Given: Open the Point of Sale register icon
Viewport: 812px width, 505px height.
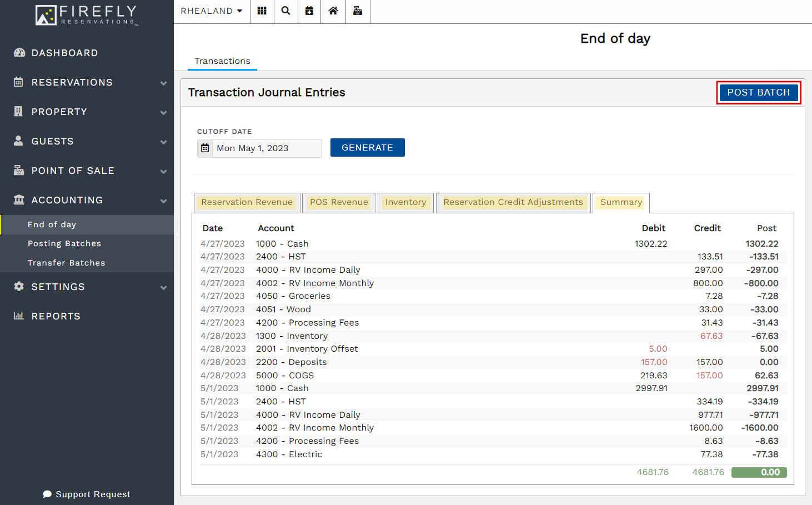Looking at the screenshot, I should click(357, 11).
